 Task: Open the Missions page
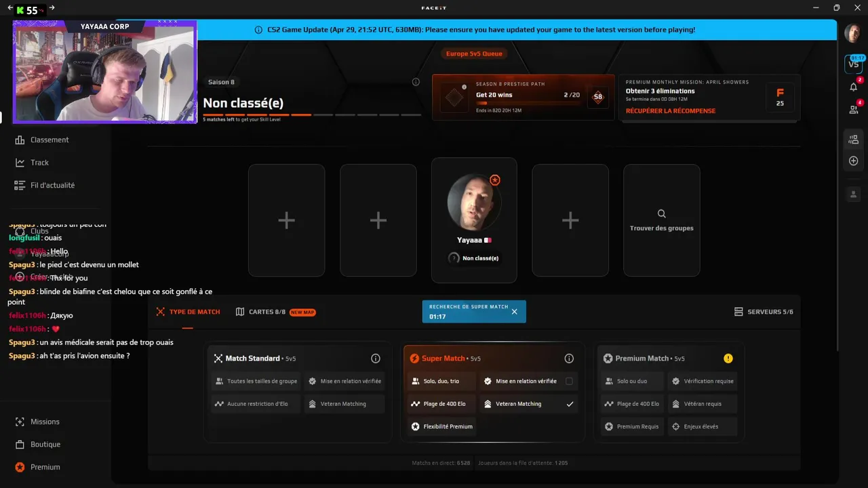[x=38, y=422]
